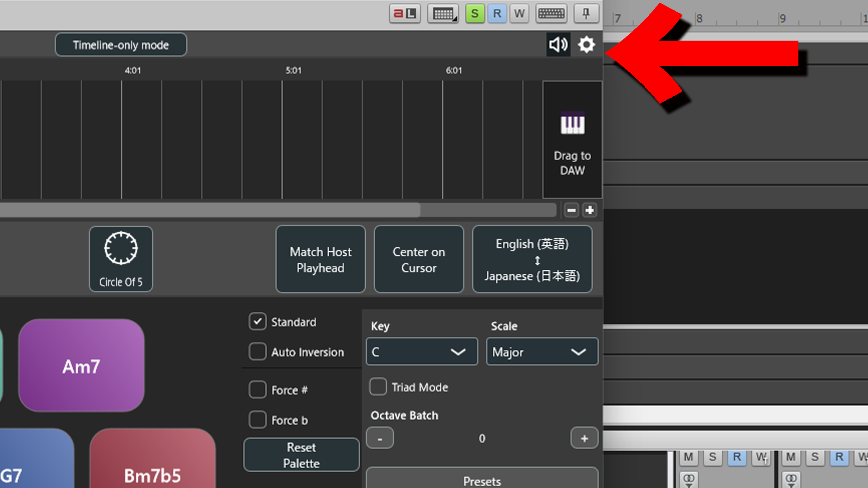
Task: Click the pin window icon
Action: 586,14
